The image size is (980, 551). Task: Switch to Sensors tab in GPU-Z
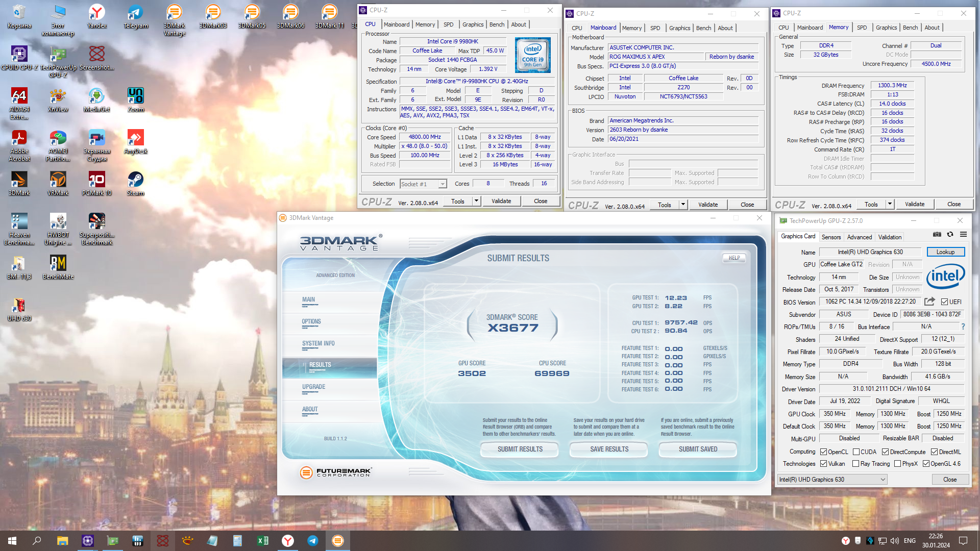[831, 237]
